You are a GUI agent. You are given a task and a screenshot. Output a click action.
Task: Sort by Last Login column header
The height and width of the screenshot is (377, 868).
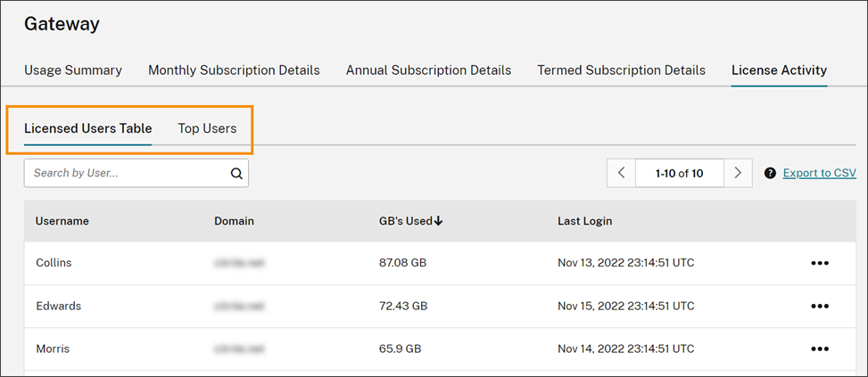(584, 221)
